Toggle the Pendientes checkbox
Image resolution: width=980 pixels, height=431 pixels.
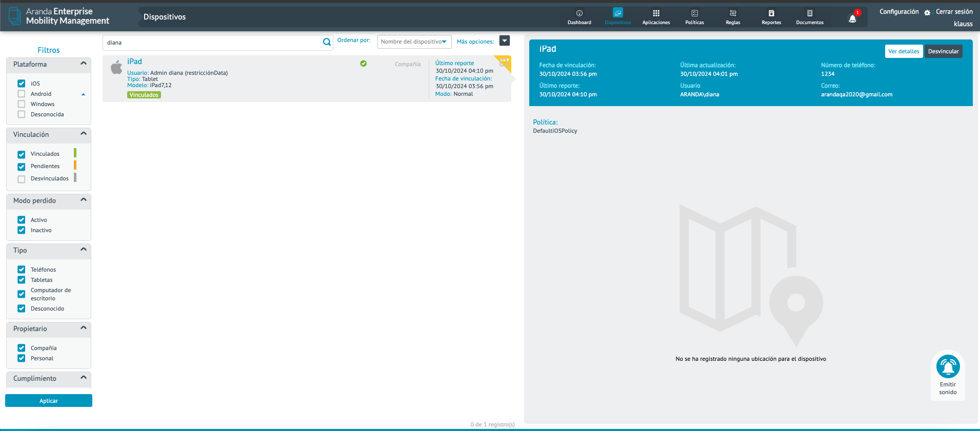pyautogui.click(x=22, y=167)
